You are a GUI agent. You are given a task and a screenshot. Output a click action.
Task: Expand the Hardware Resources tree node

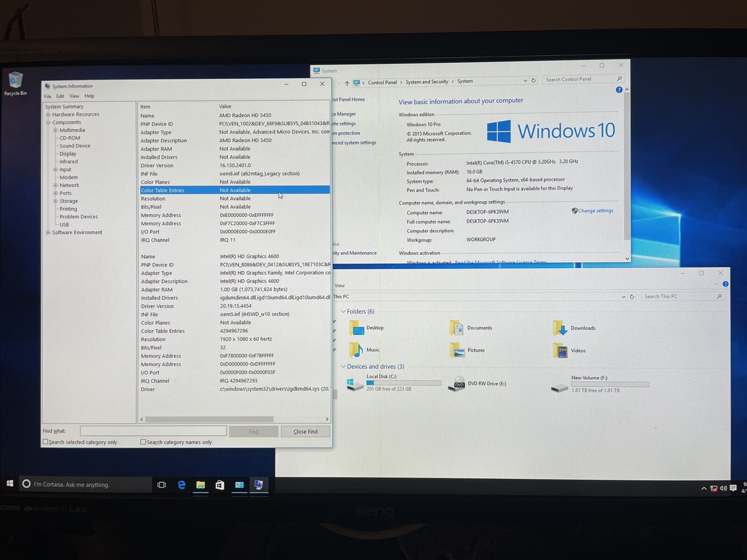[x=48, y=115]
